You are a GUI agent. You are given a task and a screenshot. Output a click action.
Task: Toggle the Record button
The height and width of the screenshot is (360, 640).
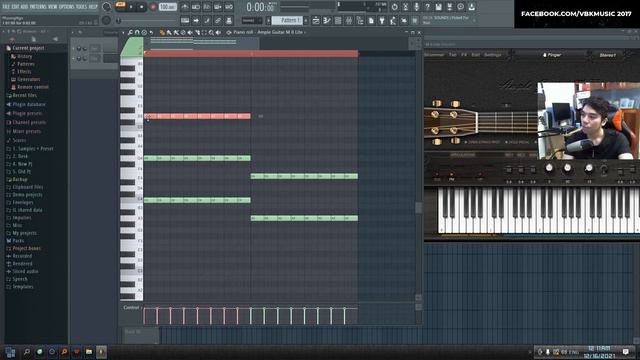tap(153, 7)
